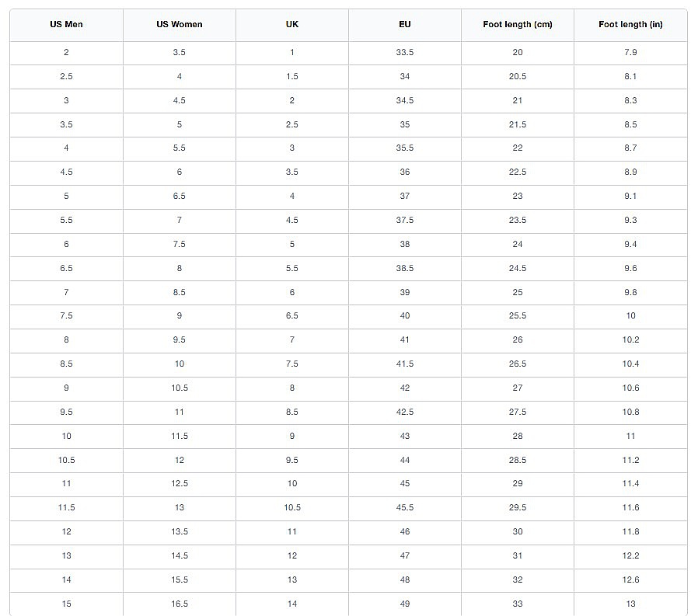Select EU size 37.5 cell
Viewport: 691px width, 616px height.
point(405,220)
